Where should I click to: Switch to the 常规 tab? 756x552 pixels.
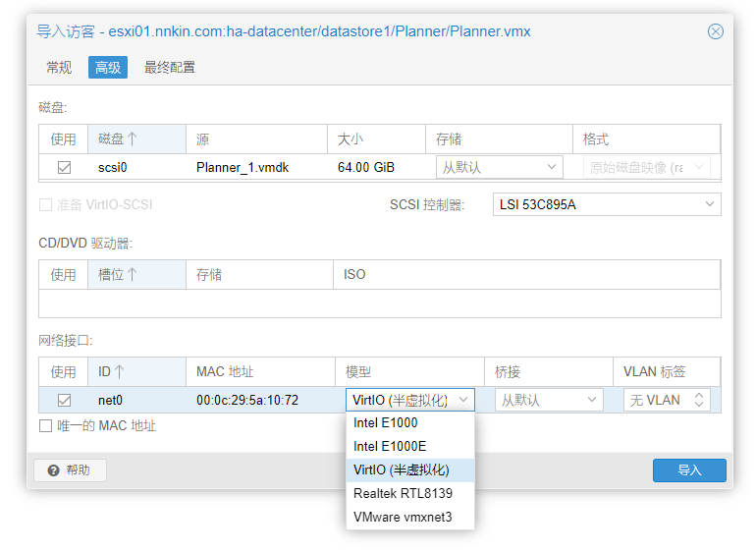click(59, 68)
